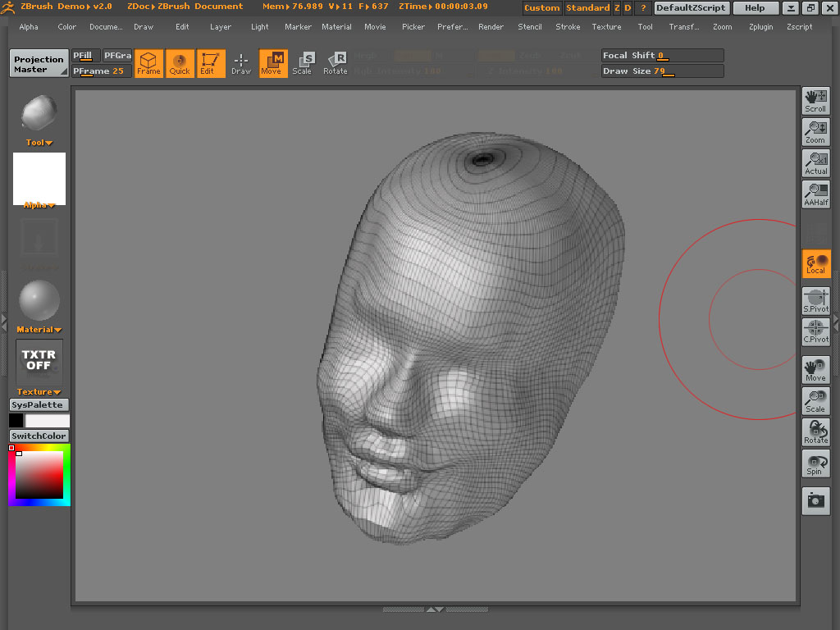Screen dimensions: 840x630
Task: Activate the Quick render mode icon
Action: pyautogui.click(x=180, y=62)
